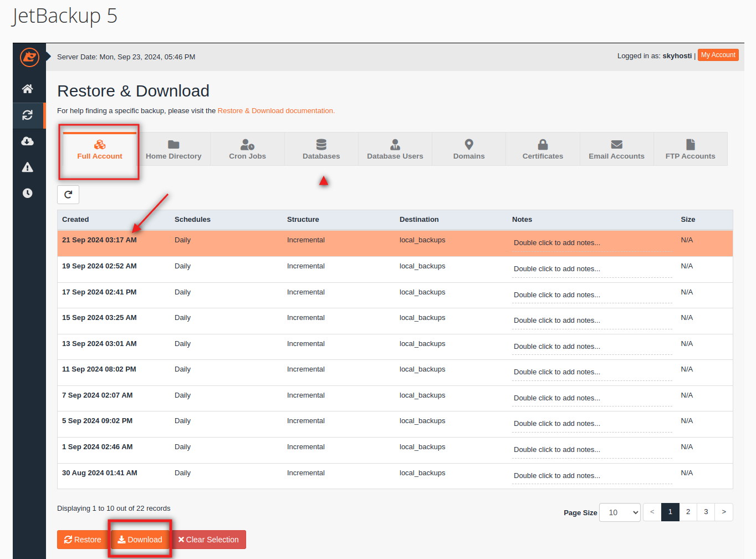Go to previous page arrow

tap(652, 512)
